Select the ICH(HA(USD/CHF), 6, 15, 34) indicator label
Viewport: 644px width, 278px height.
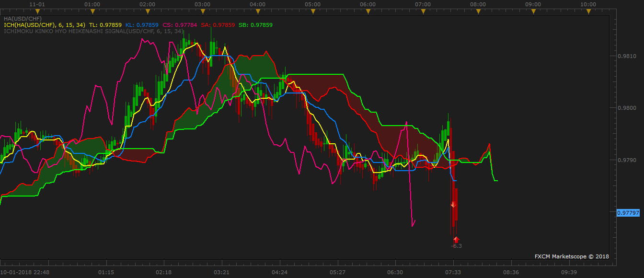coord(45,25)
